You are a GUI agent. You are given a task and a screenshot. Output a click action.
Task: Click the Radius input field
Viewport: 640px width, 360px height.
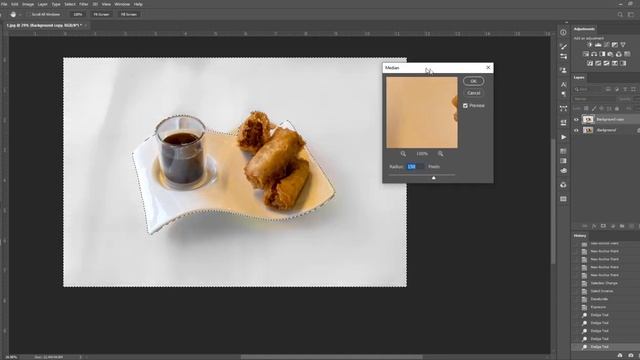coord(415,167)
